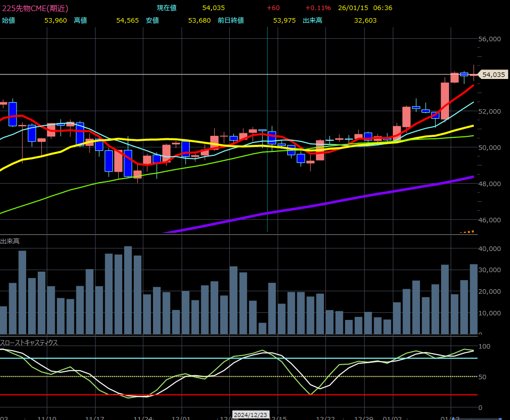
Task: Select the 2024/12/23 date marker label
Action: 250,414
